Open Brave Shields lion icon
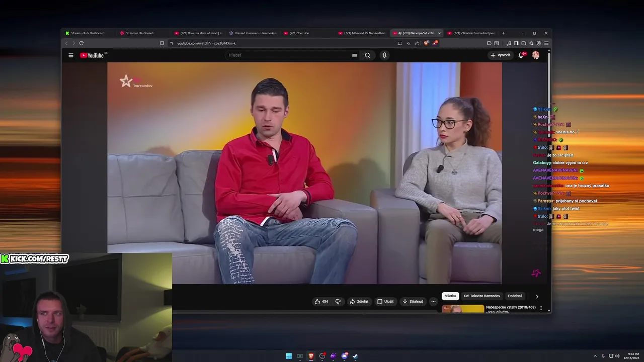644x362 pixels. [426, 43]
